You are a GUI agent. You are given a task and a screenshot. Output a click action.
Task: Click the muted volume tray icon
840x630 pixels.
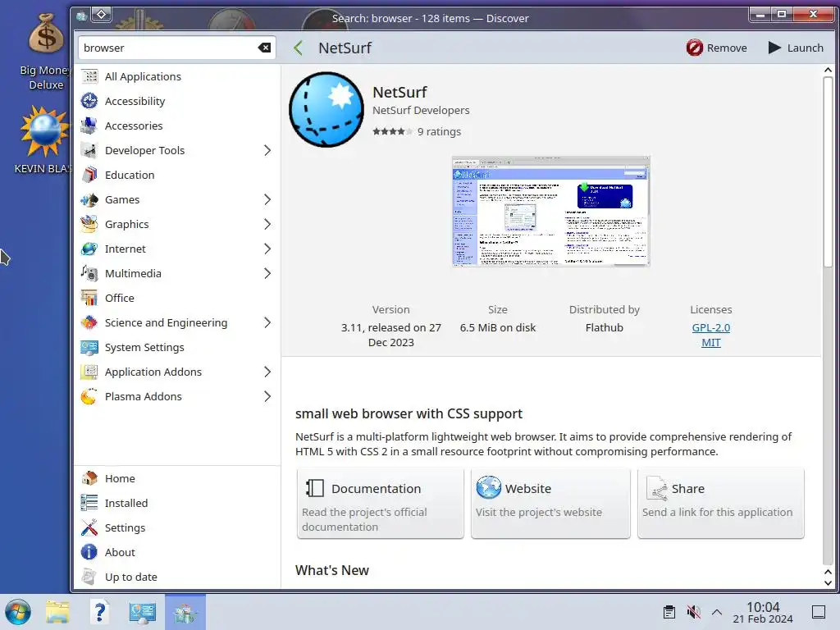(693, 612)
